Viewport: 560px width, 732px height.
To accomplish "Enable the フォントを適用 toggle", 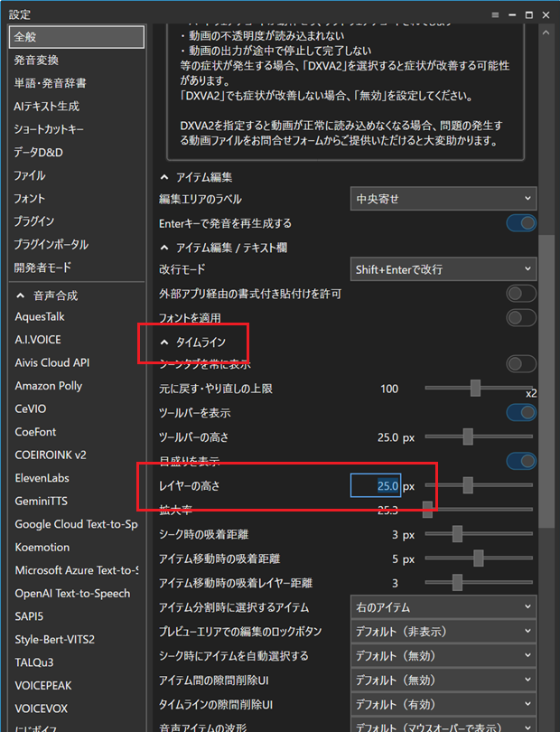I will [x=520, y=318].
